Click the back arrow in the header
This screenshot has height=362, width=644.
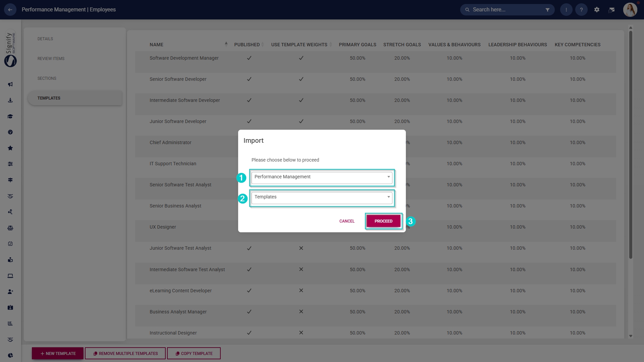tap(10, 10)
